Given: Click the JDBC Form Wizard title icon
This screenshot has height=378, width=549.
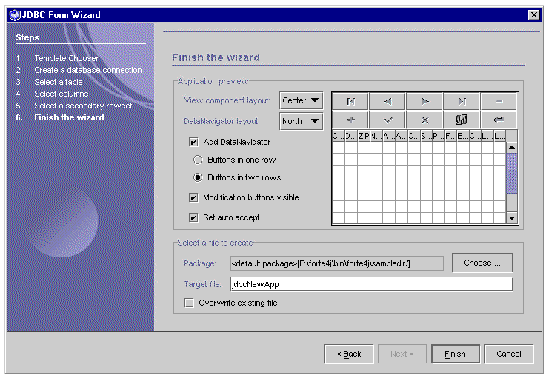Looking at the screenshot, I should tap(14, 15).
